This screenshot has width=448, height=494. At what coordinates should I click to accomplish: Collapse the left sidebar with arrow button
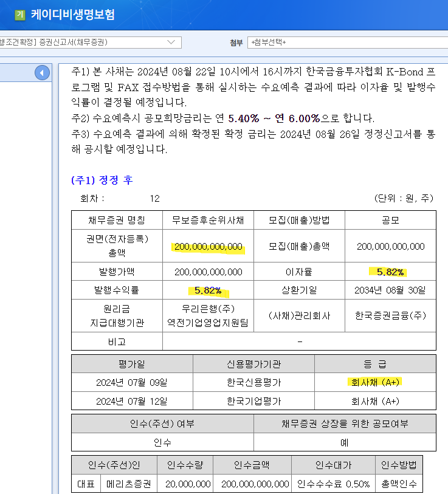click(42, 73)
